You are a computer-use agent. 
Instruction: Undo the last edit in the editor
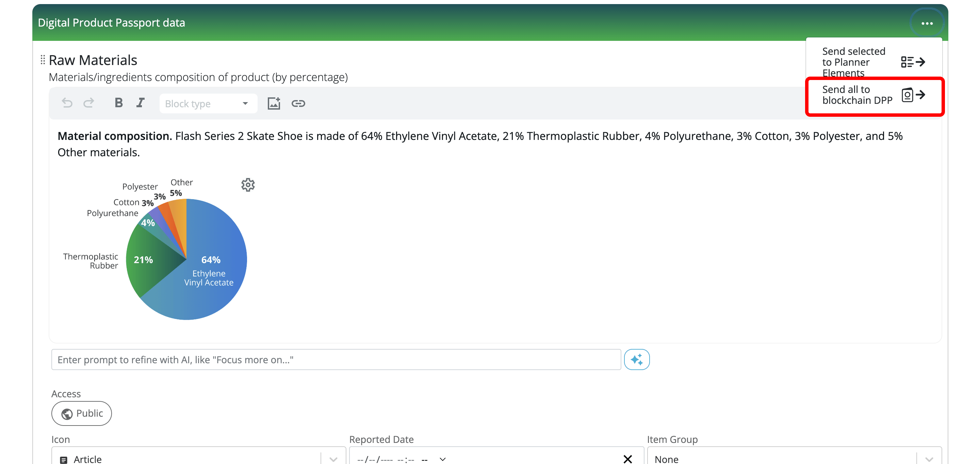pyautogui.click(x=67, y=103)
